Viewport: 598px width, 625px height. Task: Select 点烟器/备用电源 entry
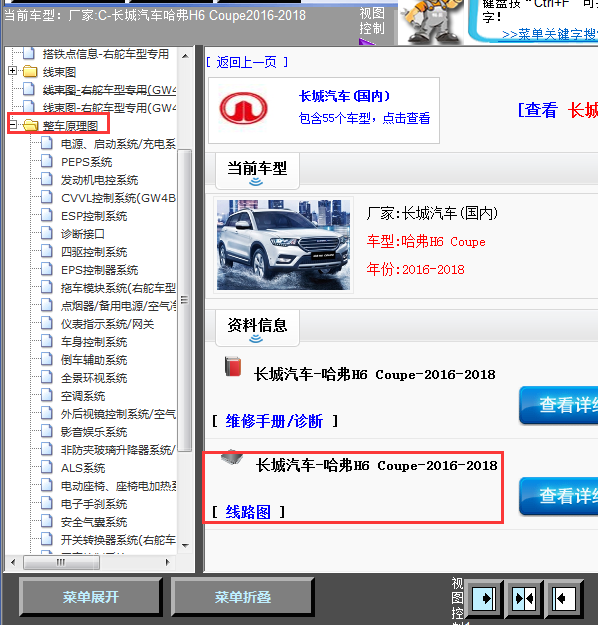pos(118,306)
